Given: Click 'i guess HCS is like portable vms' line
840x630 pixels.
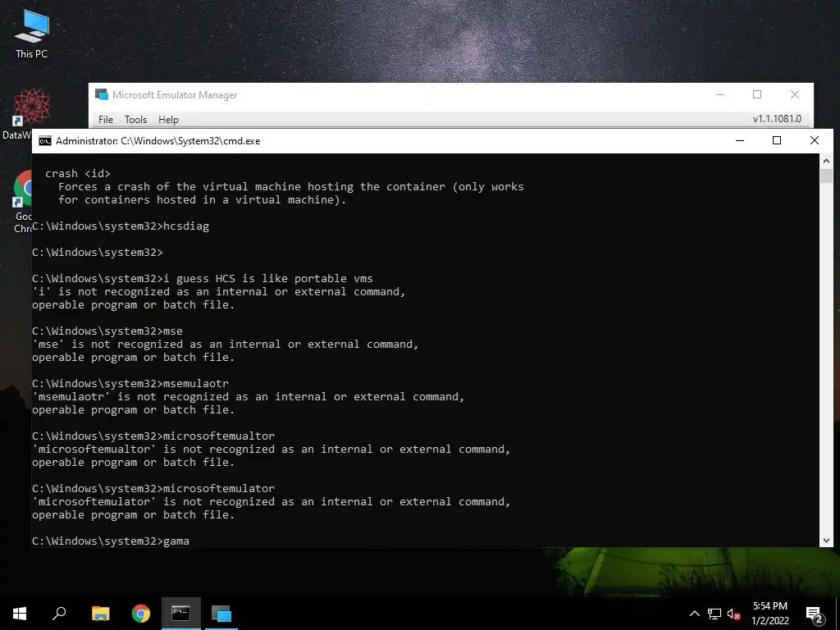Looking at the screenshot, I should pos(202,279).
